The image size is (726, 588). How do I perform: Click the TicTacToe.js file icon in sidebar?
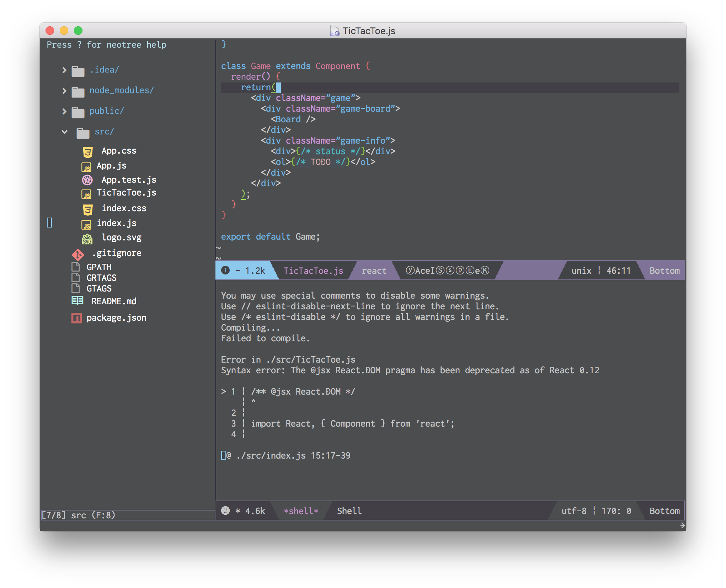[x=87, y=193]
